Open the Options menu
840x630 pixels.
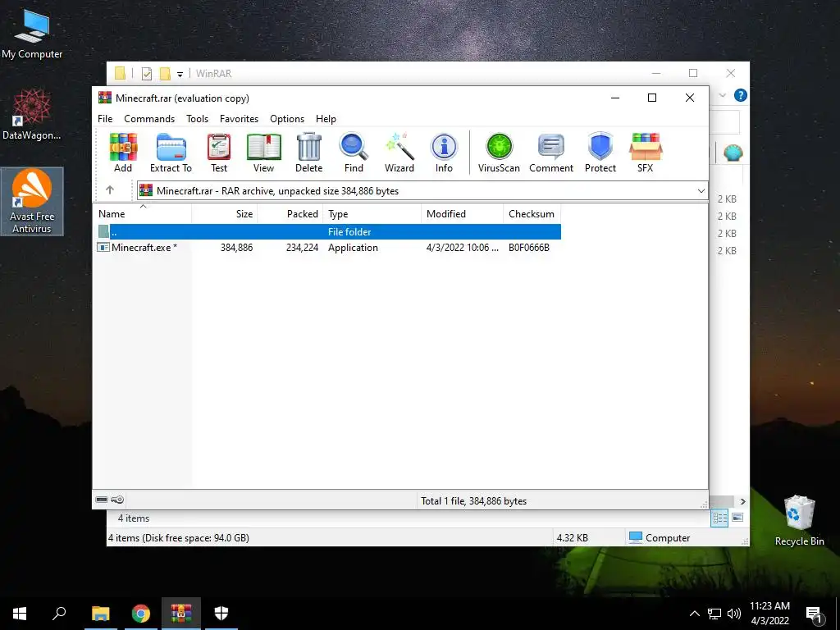287,119
